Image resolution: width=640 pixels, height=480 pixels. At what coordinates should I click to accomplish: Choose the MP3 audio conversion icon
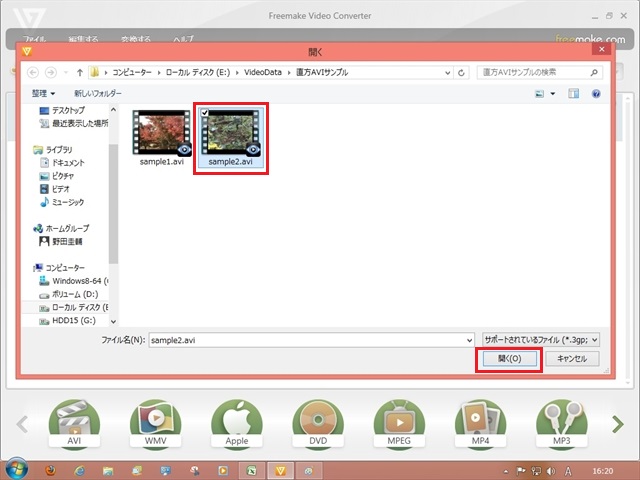pos(560,422)
